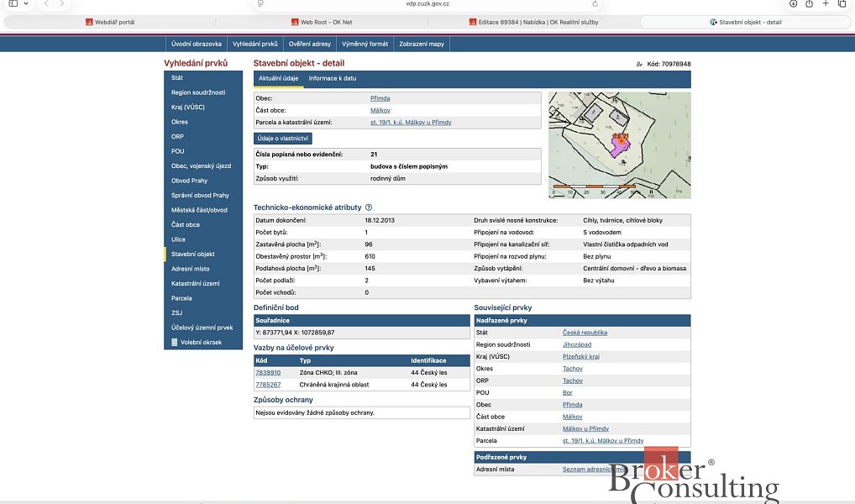The width and height of the screenshot is (855, 504).
Task: Show Safari downloads
Action: pyautogui.click(x=793, y=3)
